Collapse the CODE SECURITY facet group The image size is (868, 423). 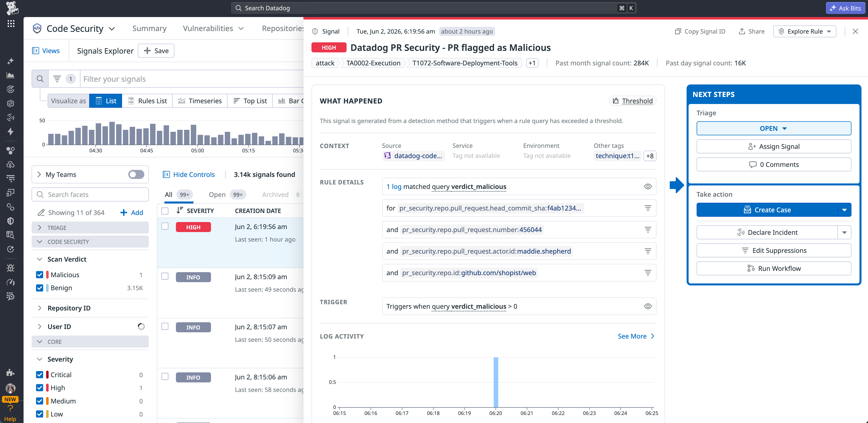(x=90, y=242)
